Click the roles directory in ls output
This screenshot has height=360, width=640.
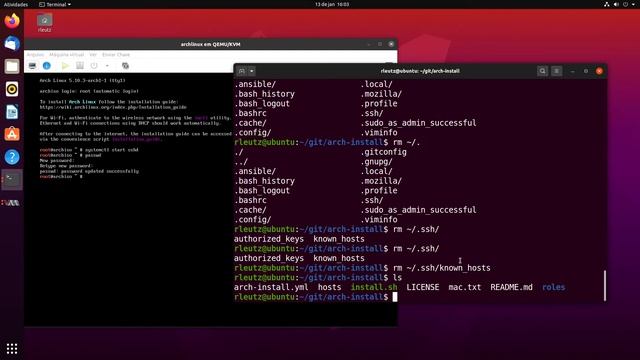553,287
